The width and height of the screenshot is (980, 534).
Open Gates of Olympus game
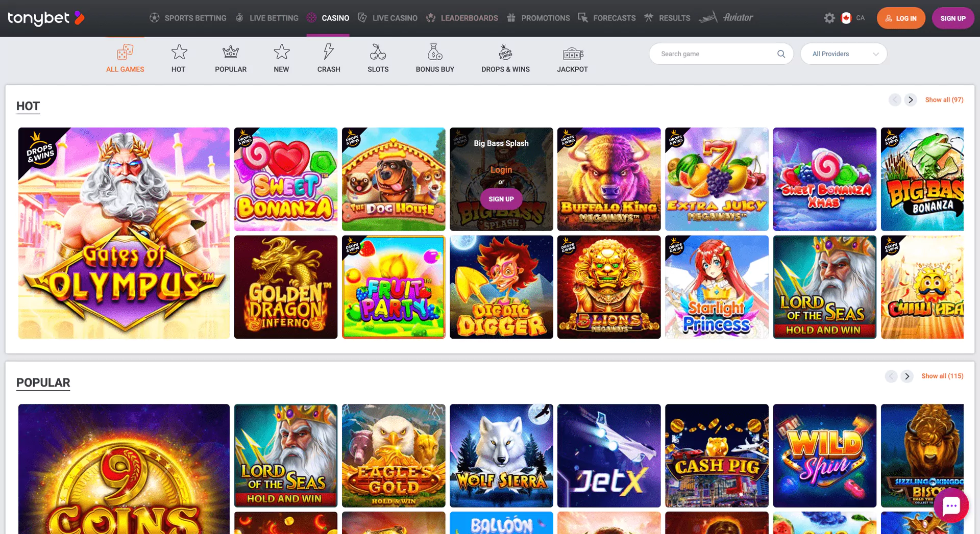point(124,233)
